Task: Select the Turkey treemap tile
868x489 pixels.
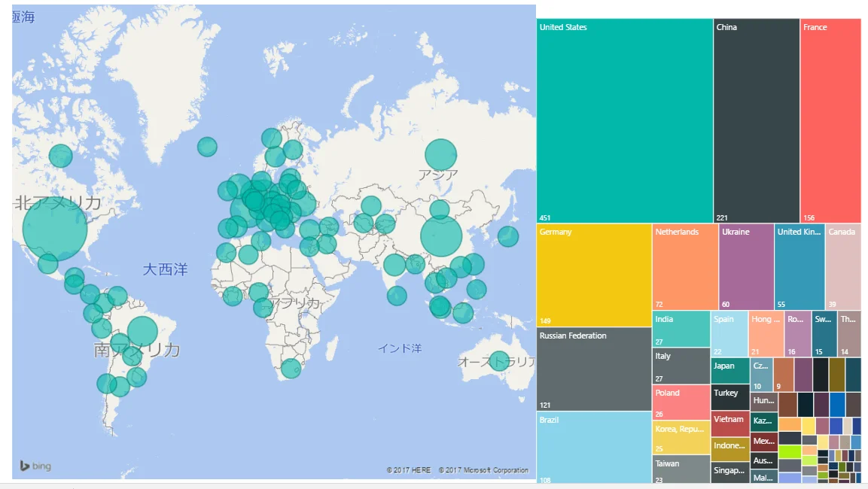Action: (730, 397)
